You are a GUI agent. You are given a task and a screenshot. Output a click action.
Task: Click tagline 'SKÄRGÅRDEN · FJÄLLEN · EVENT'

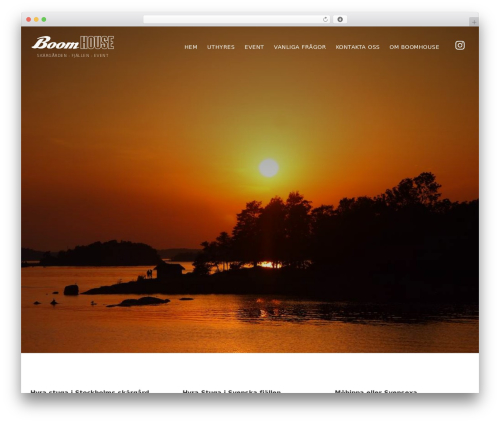73,55
